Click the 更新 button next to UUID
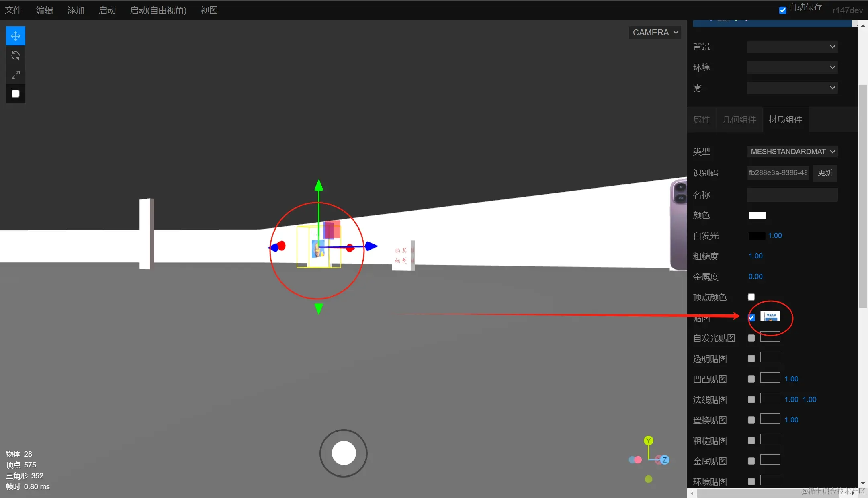The width and height of the screenshot is (868, 498). (825, 173)
